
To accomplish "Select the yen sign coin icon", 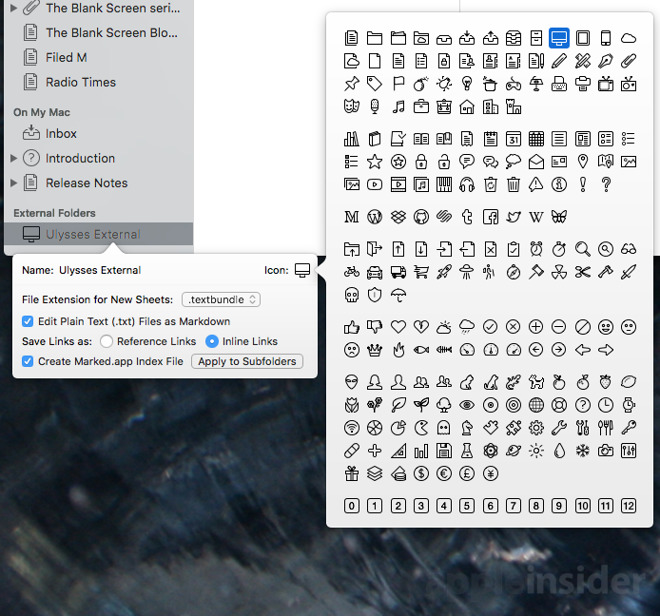I will coord(490,474).
